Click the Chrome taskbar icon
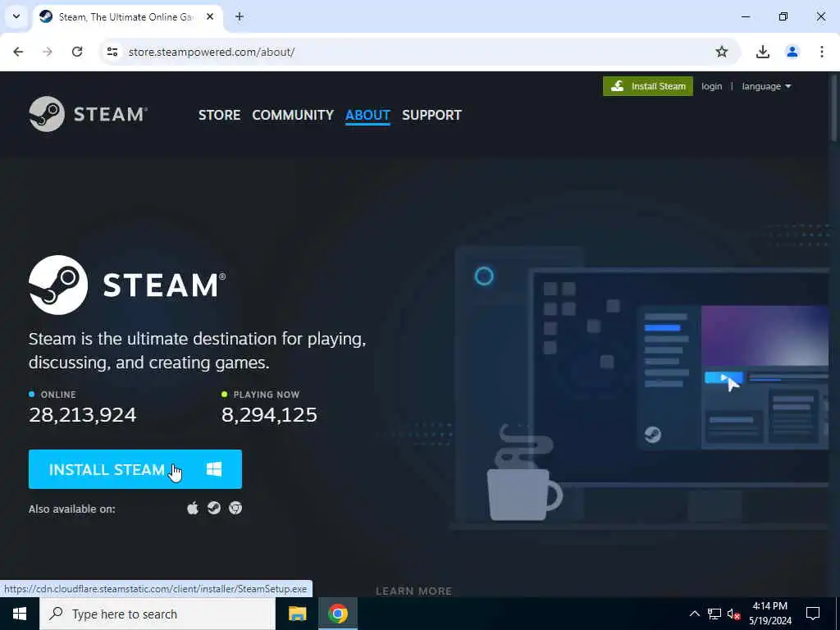This screenshot has height=630, width=840. [x=338, y=614]
